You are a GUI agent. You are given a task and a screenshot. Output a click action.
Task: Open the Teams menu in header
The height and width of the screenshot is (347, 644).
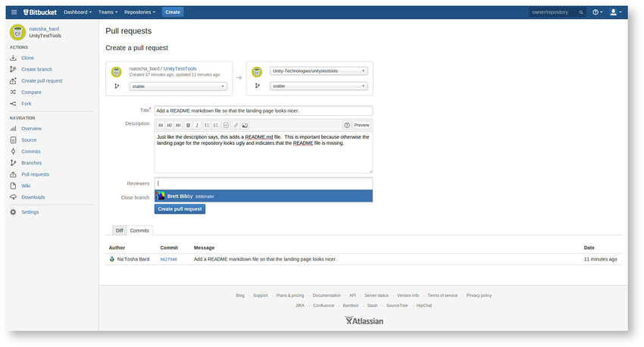(108, 12)
